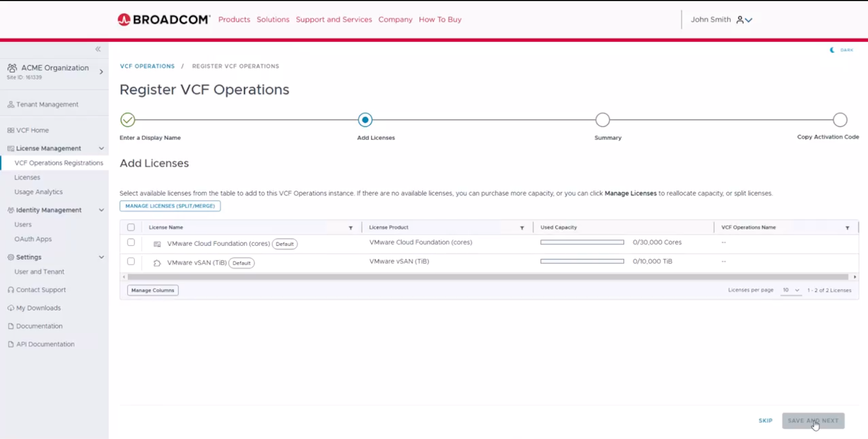868x439 pixels.
Task: Go to VCF Operations Registrations page
Action: tap(59, 163)
